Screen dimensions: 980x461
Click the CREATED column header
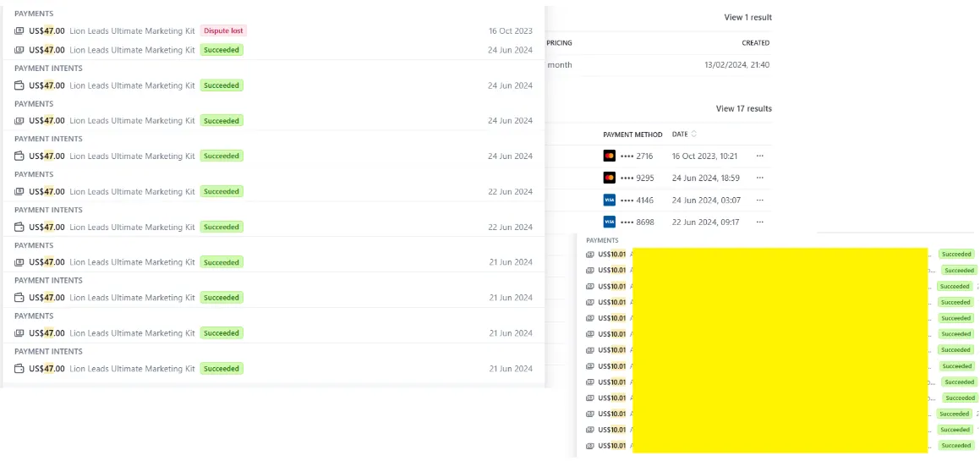click(x=756, y=43)
